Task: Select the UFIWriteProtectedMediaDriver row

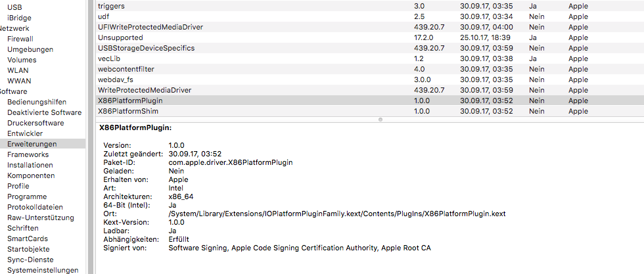Action: point(150,27)
